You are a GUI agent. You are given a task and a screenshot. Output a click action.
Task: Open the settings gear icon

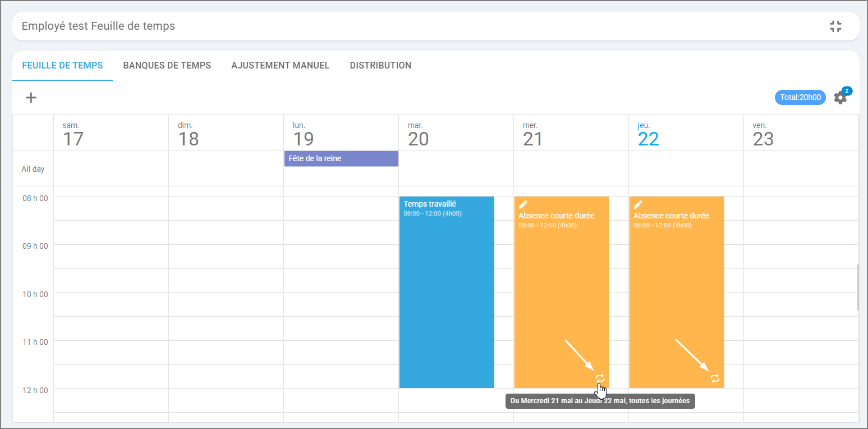click(839, 98)
